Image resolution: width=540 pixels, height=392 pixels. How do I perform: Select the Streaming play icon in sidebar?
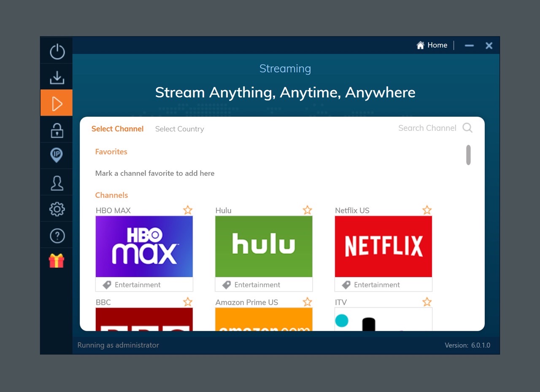tap(57, 103)
